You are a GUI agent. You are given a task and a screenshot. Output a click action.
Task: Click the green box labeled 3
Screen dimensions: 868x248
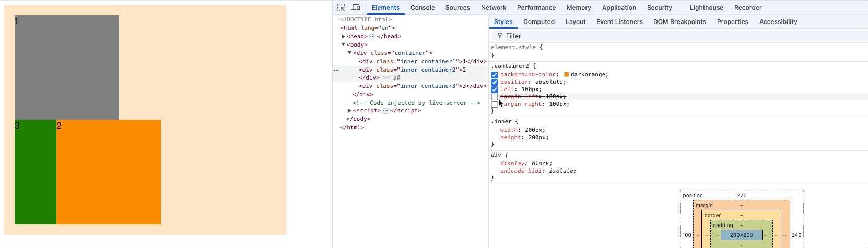[36, 172]
